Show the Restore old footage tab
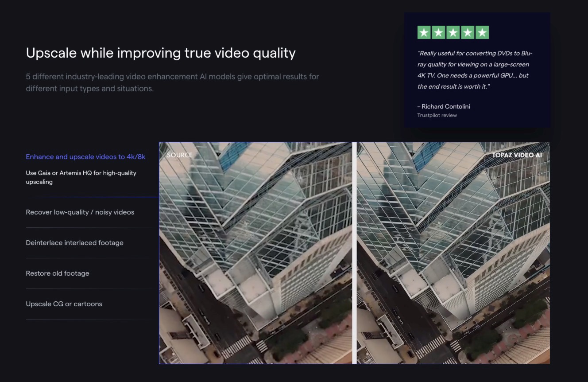The height and width of the screenshot is (382, 588). coord(58,273)
